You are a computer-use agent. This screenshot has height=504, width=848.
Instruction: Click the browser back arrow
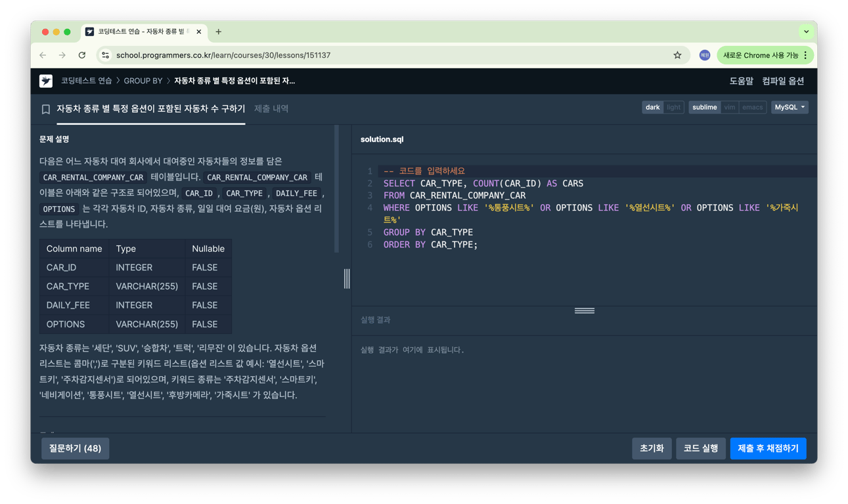pos(41,55)
